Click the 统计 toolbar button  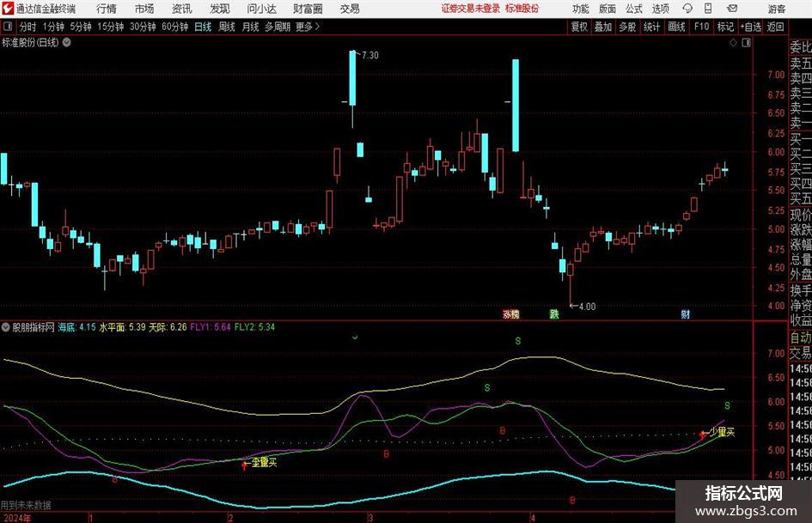[651, 27]
